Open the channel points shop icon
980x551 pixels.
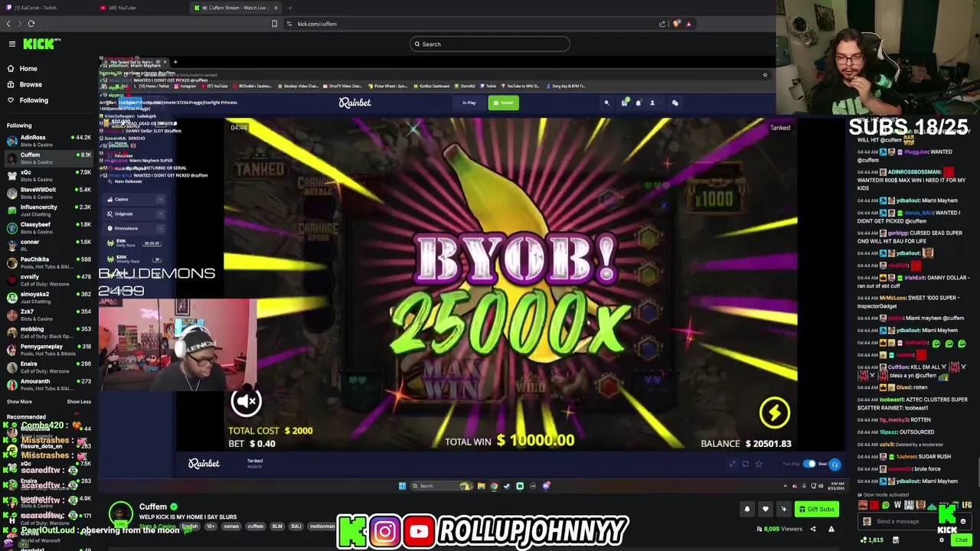pyautogui.click(x=896, y=540)
